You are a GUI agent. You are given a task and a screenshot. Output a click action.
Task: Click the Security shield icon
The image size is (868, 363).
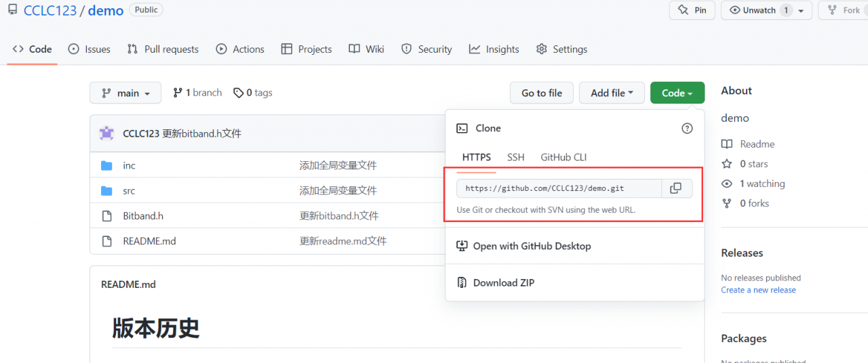(406, 49)
